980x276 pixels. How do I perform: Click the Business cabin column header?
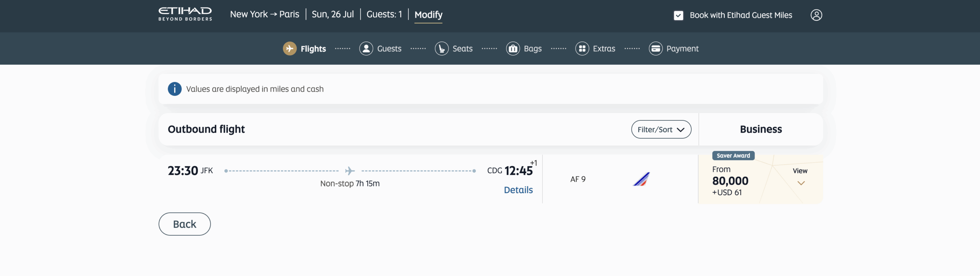click(761, 130)
